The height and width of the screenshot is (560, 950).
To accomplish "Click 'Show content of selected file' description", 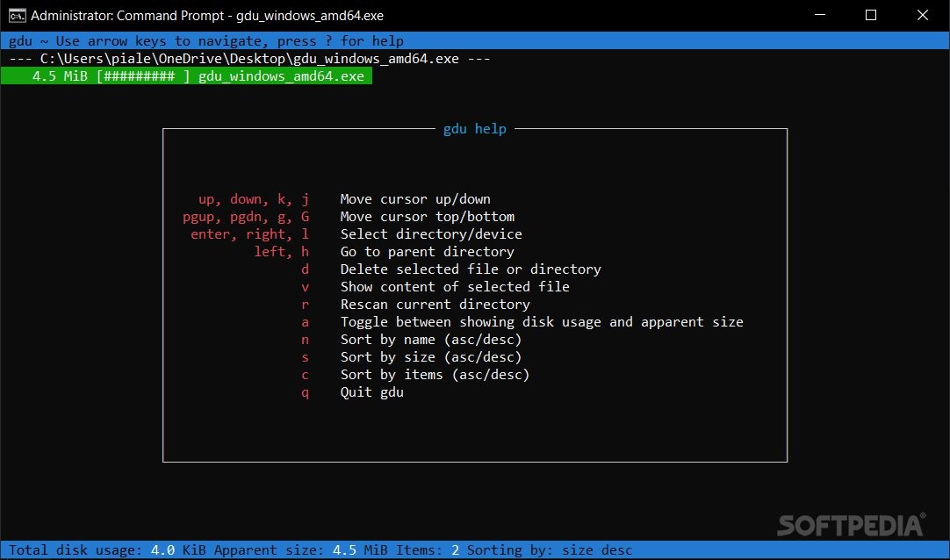I will click(x=455, y=287).
